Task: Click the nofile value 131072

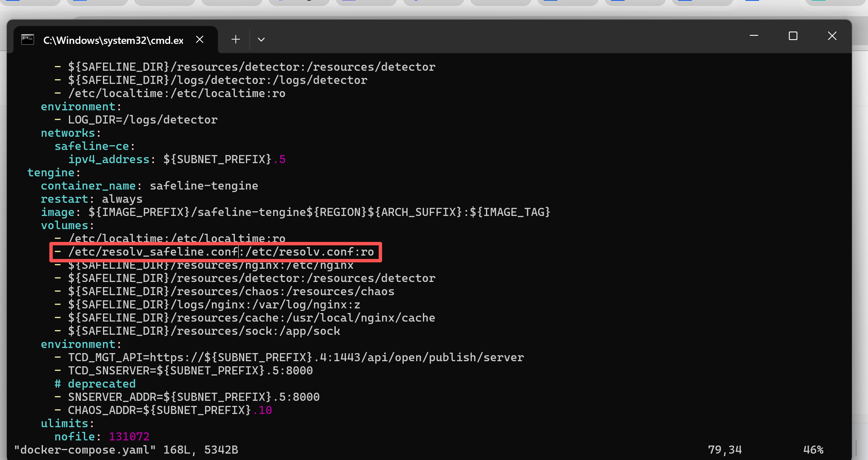Action: (129, 437)
